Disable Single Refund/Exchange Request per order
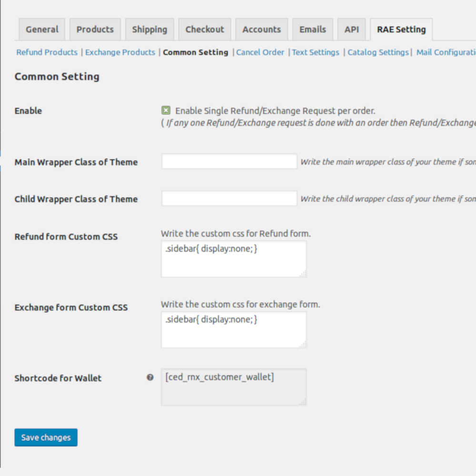 (x=166, y=110)
